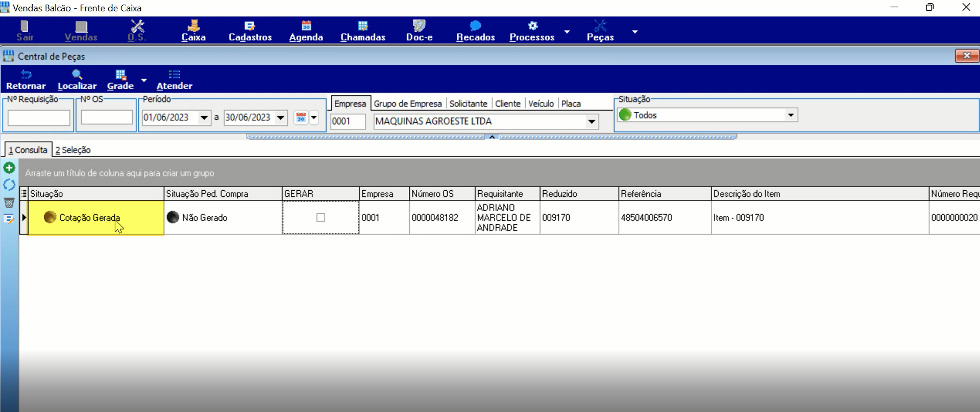
Task: Switch to the 2 Seleção tab
Action: 73,150
